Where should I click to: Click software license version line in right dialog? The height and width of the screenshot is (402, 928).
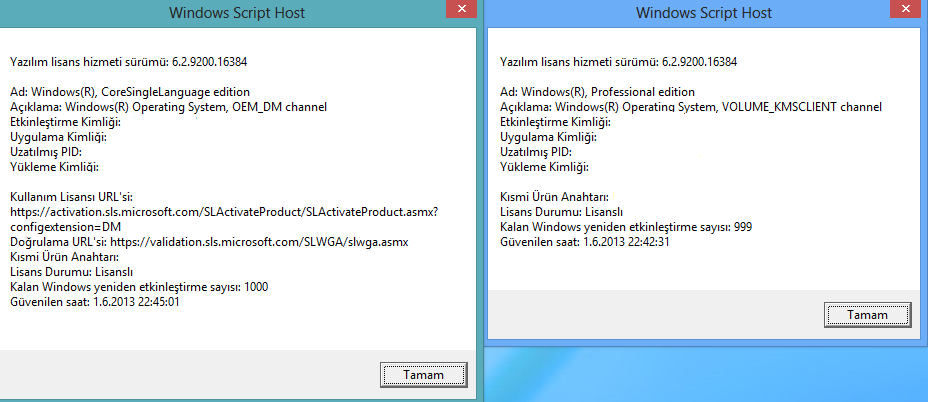(x=618, y=62)
